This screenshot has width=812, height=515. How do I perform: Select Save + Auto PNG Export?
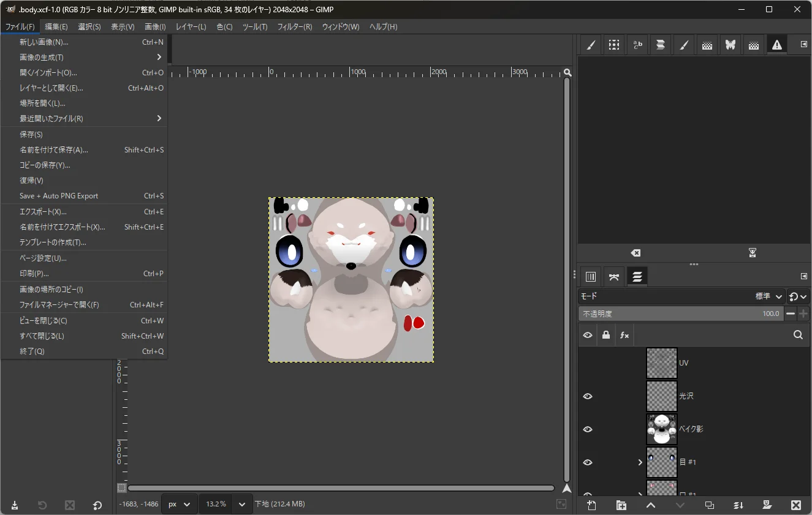(x=85, y=196)
